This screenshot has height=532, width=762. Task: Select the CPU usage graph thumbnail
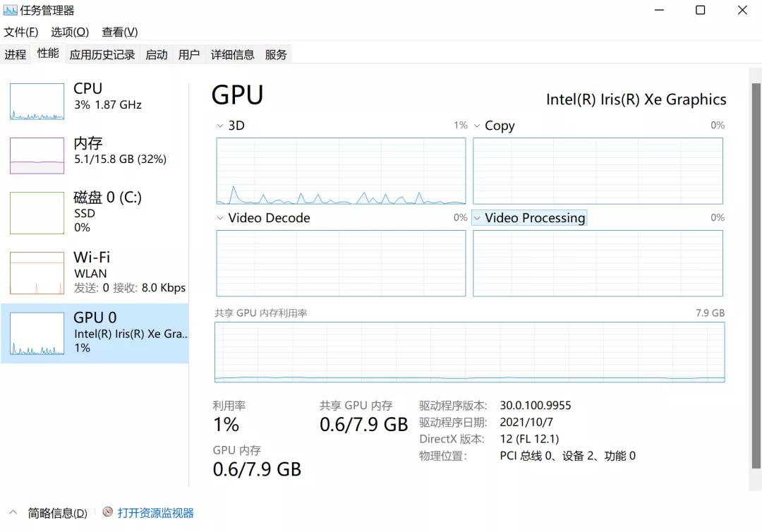click(x=37, y=102)
